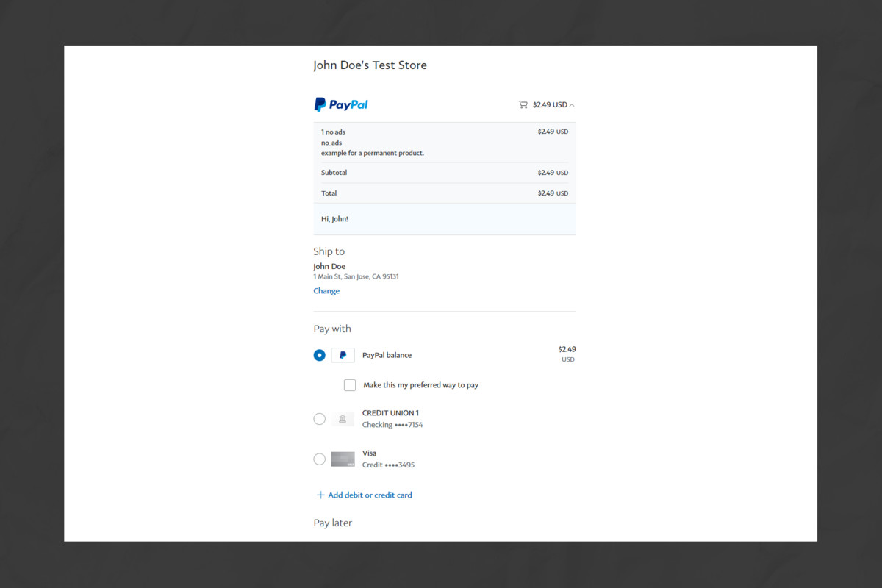This screenshot has width=882, height=588.
Task: Click the Subtotal label
Action: 334,173
